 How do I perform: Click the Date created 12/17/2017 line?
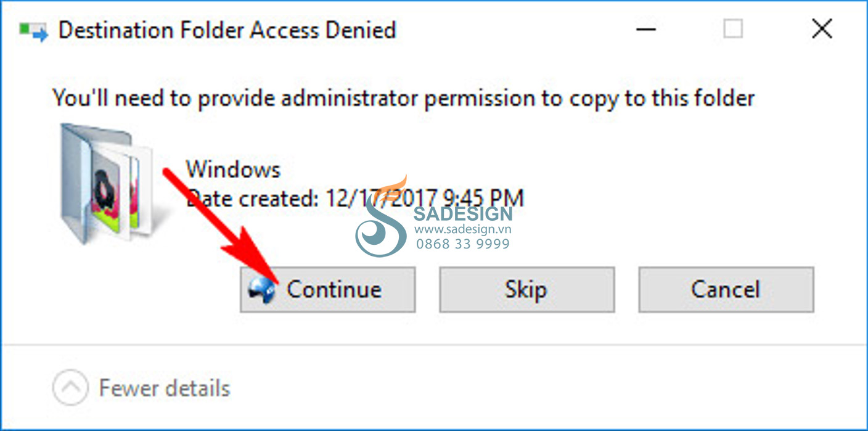tap(355, 199)
